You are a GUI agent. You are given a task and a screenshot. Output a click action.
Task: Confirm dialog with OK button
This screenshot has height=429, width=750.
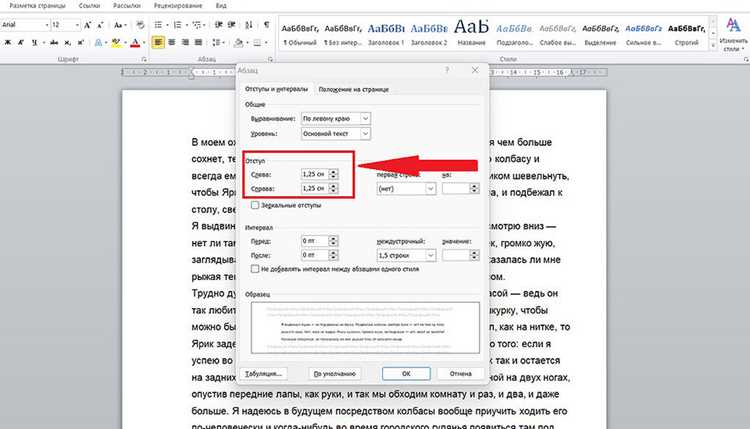click(406, 374)
